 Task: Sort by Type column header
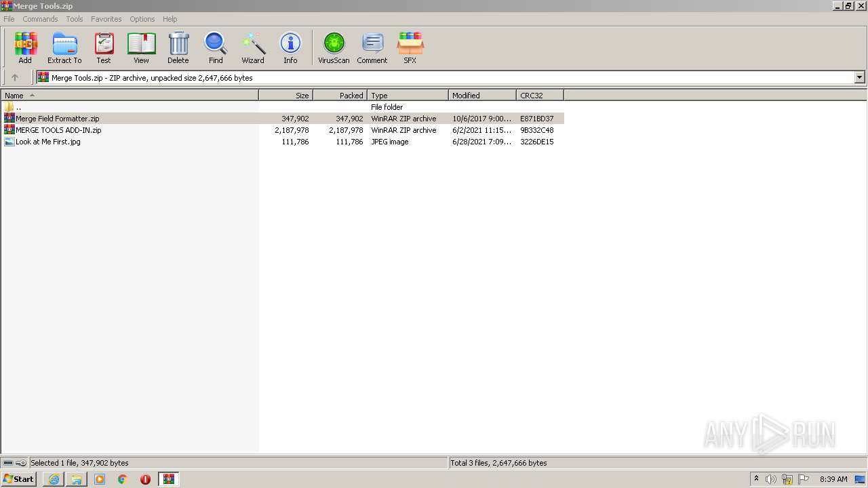(x=408, y=96)
